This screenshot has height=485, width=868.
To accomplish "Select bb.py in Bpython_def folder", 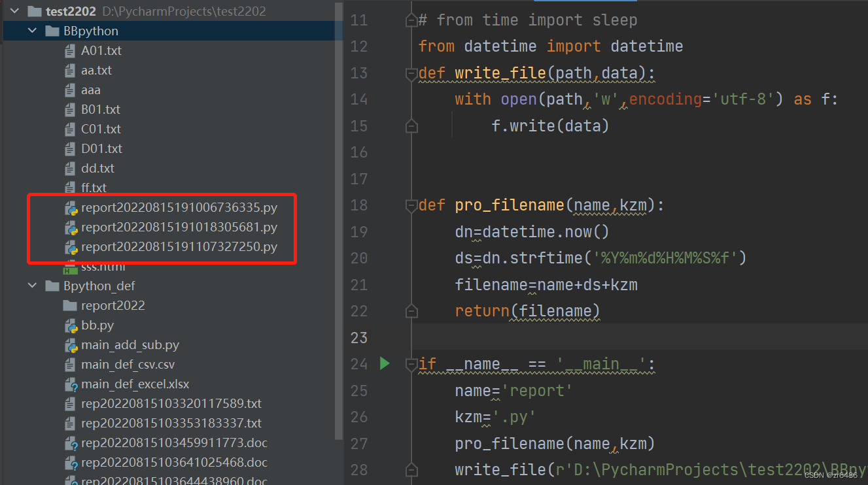I will 97,325.
